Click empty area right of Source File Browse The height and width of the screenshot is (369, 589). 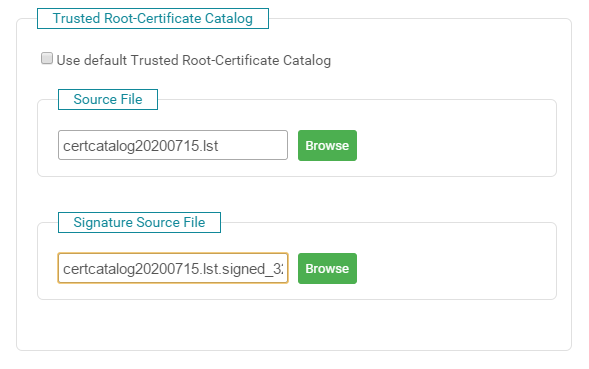(x=455, y=145)
